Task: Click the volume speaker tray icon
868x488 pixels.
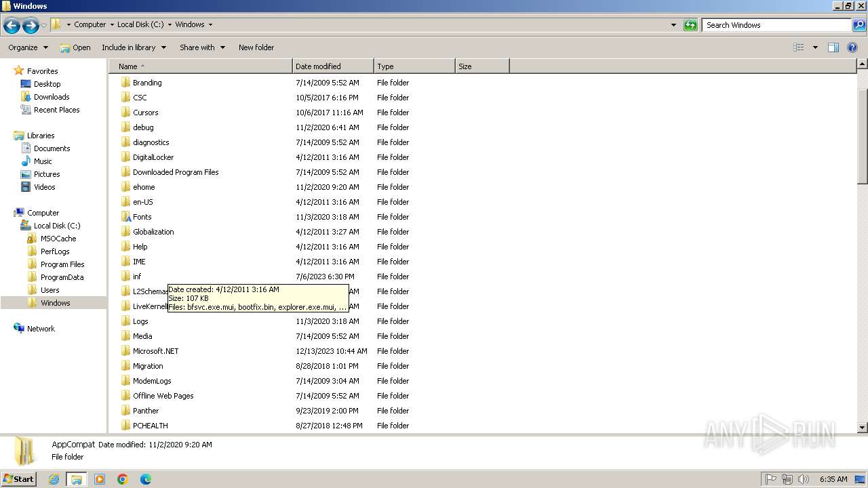Action: 804,479
